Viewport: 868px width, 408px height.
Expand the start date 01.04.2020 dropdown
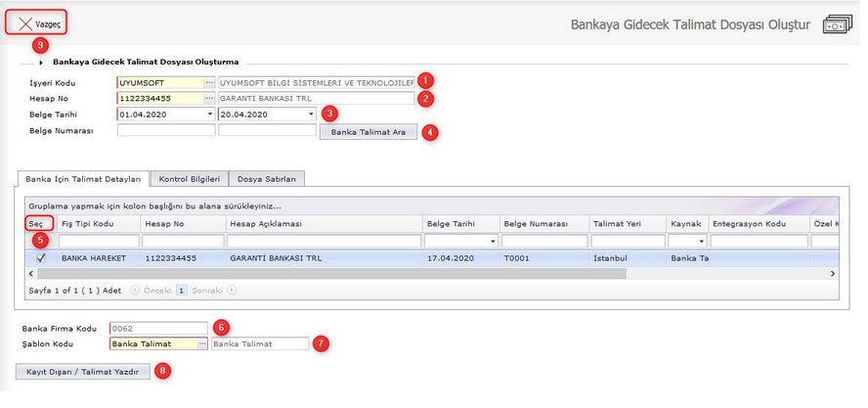tap(209, 113)
